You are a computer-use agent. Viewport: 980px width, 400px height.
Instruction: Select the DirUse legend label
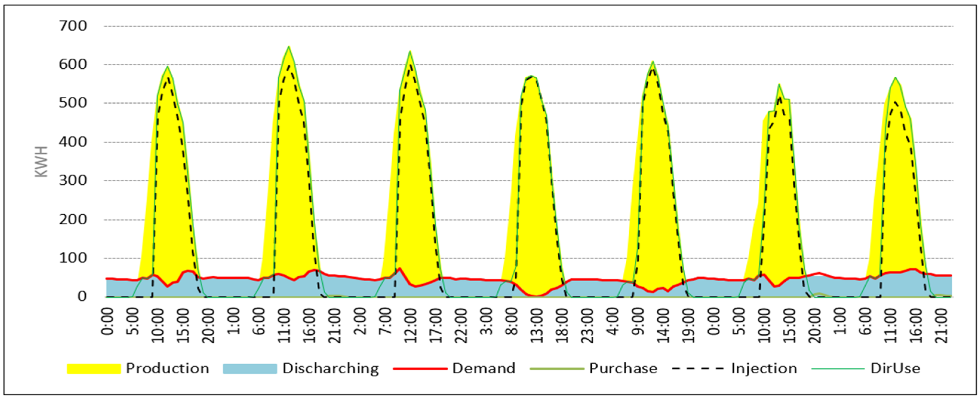895,368
